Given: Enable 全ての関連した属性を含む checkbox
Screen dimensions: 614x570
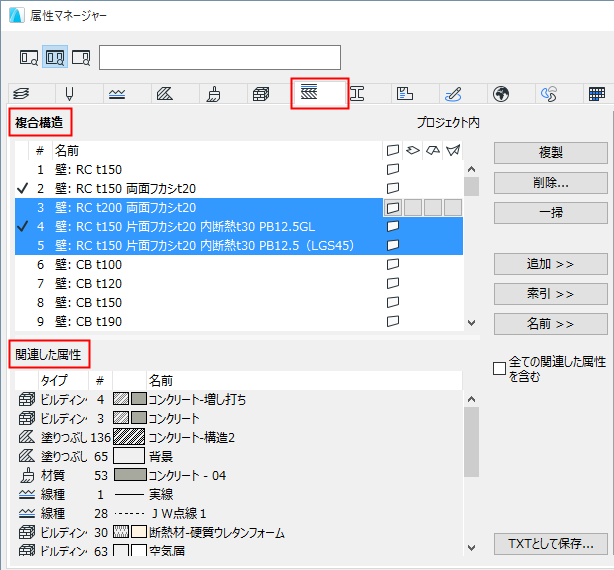Looking at the screenshot, I should (499, 369).
